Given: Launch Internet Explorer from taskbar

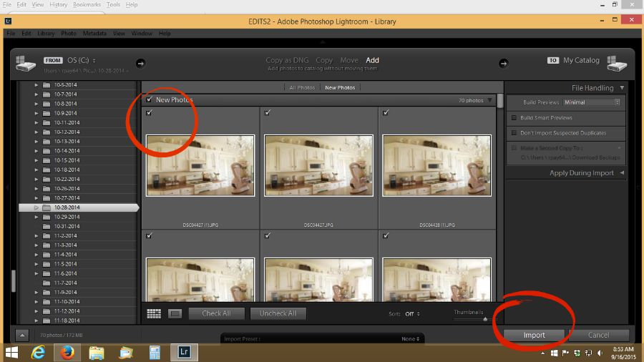Looking at the screenshot, I should [38, 353].
